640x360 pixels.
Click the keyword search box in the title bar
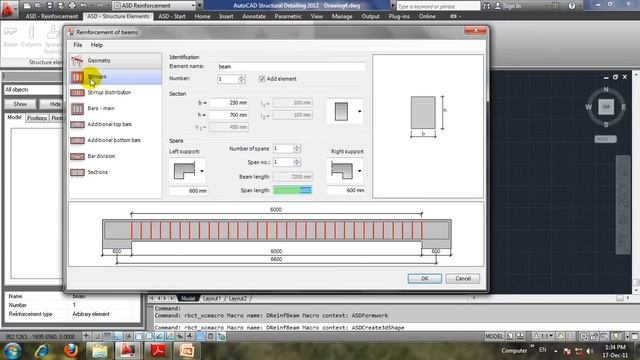click(x=438, y=6)
